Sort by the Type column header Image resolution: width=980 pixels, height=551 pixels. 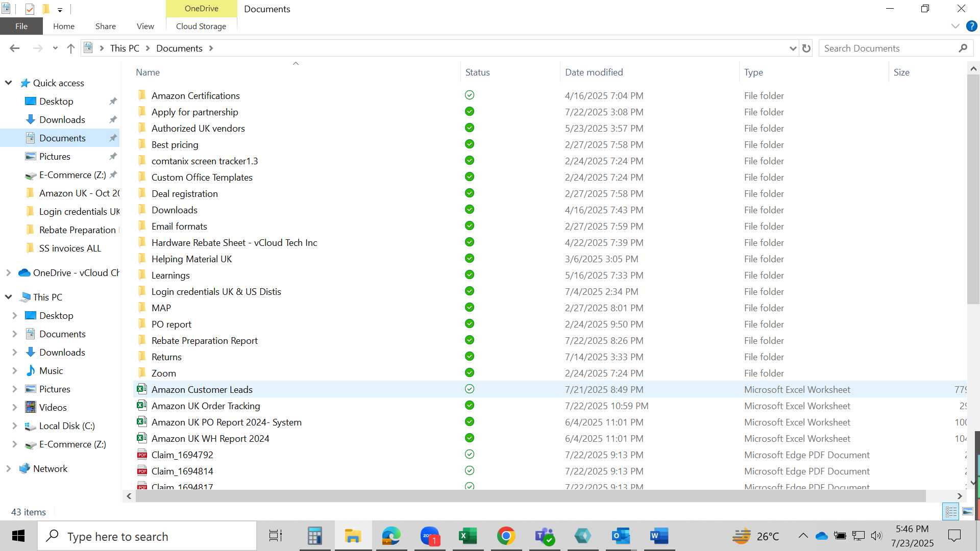coord(813,72)
